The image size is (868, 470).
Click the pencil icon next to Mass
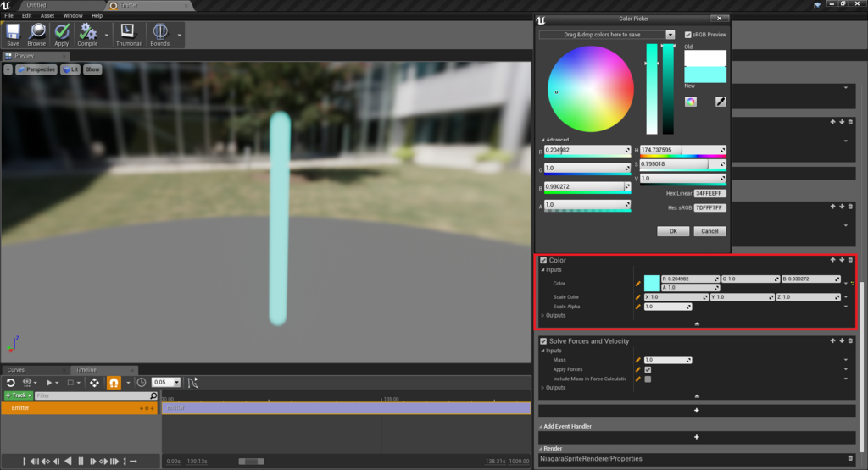(x=637, y=360)
